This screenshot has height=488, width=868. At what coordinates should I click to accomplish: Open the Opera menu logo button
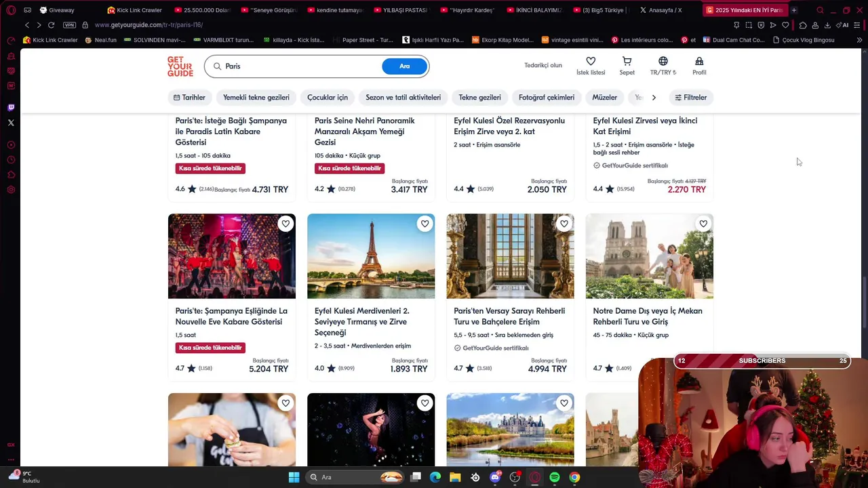click(11, 10)
